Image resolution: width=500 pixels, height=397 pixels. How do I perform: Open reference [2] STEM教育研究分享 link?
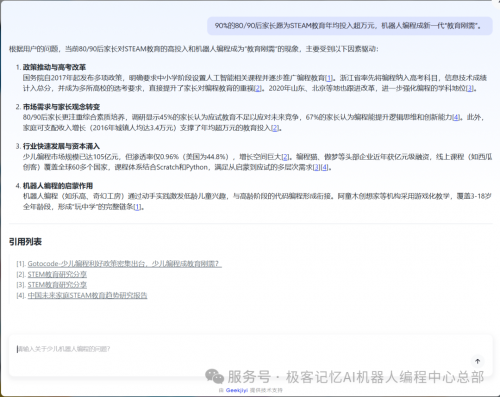click(x=57, y=274)
